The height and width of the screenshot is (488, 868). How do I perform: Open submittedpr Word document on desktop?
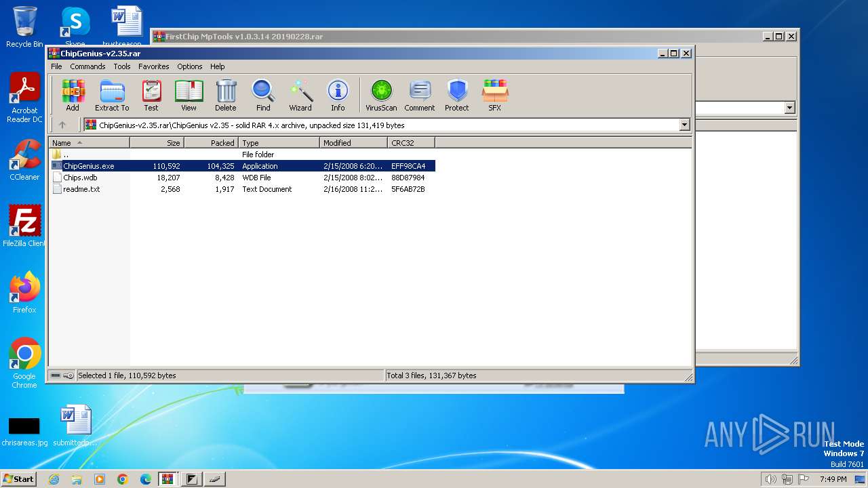[75, 426]
